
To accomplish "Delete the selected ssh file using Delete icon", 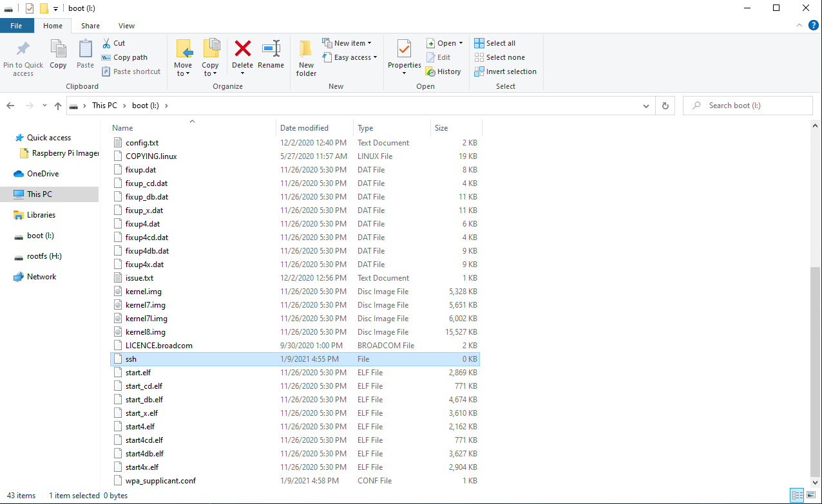I will point(242,57).
